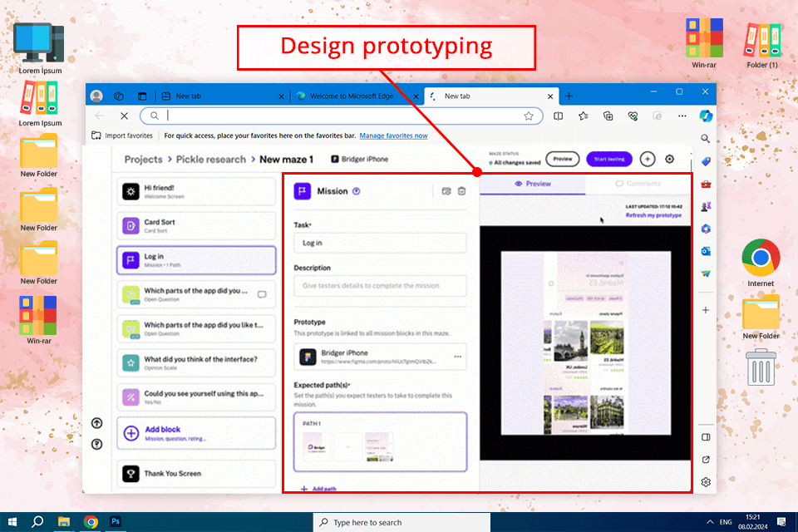Open Edge browser essentials heart icon

click(x=633, y=116)
